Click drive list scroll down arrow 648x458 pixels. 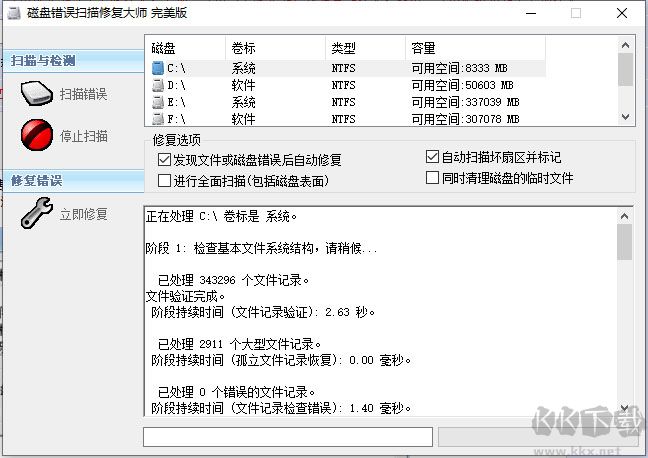pos(626,117)
